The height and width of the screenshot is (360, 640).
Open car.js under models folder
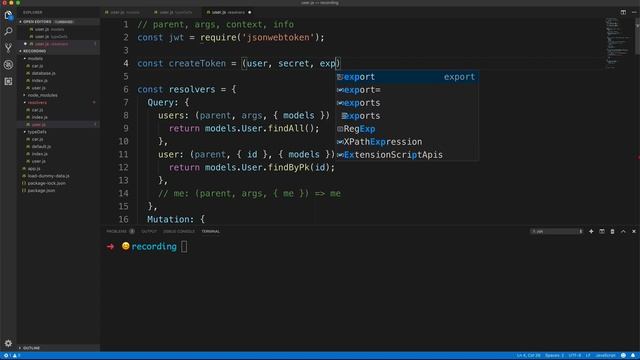click(x=37, y=66)
